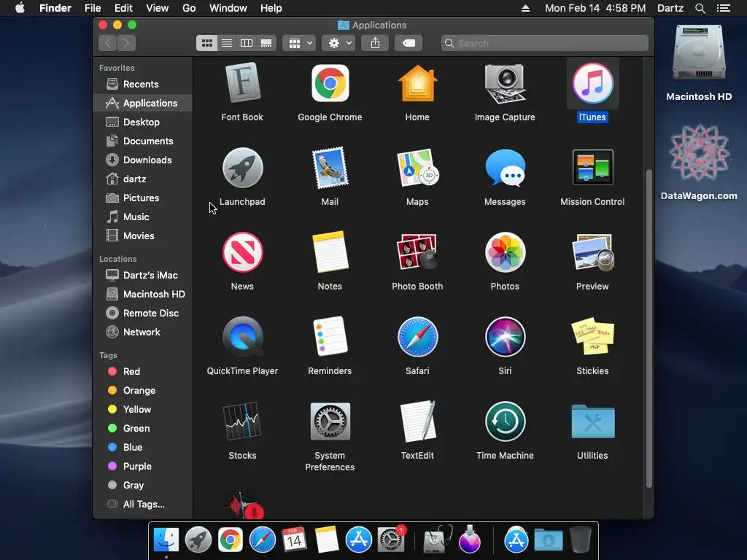Go to Desktop in sidebar
This screenshot has width=747, height=560.
coord(142,122)
